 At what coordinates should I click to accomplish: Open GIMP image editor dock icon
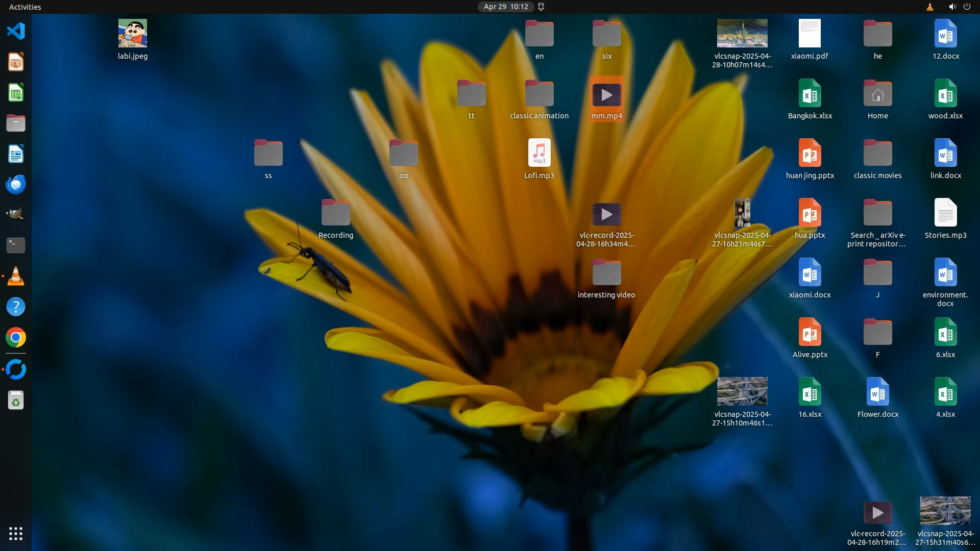pyautogui.click(x=16, y=215)
